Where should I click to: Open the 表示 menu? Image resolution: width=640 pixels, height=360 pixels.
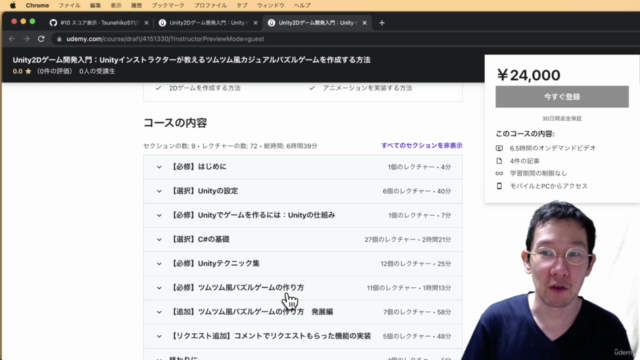(116, 5)
